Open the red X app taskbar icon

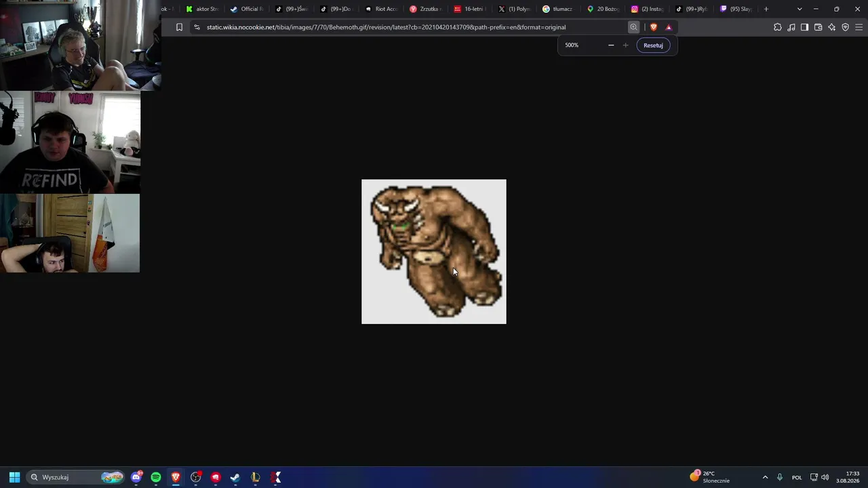pyautogui.click(x=275, y=477)
